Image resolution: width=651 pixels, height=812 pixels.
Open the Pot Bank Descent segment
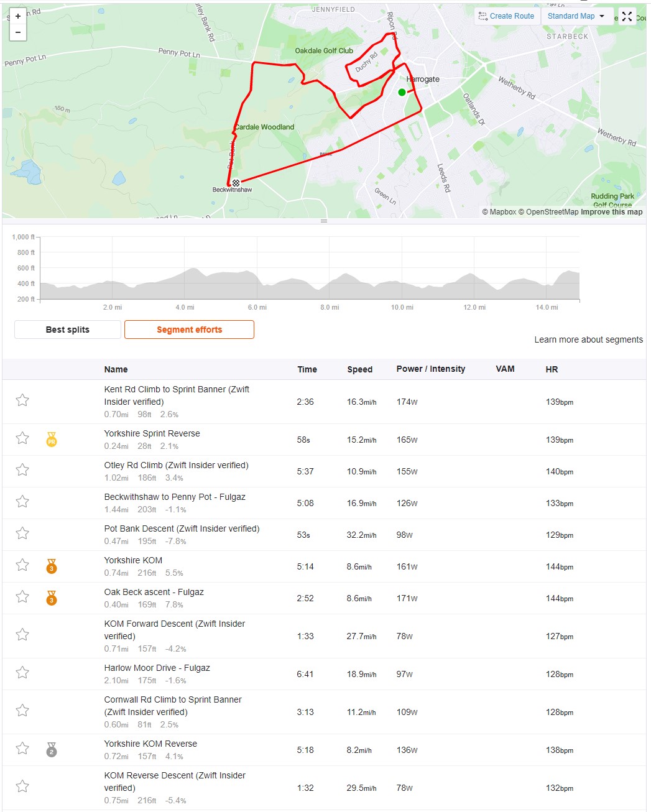[x=182, y=528]
